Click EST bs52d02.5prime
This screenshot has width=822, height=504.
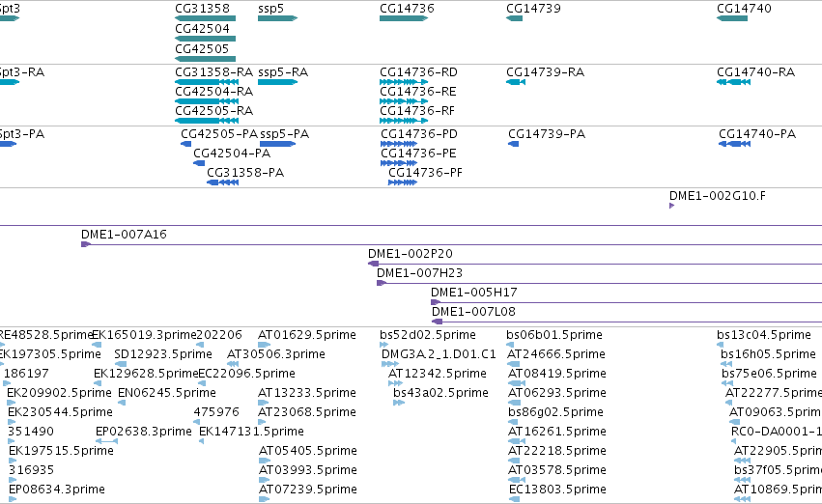click(x=428, y=335)
